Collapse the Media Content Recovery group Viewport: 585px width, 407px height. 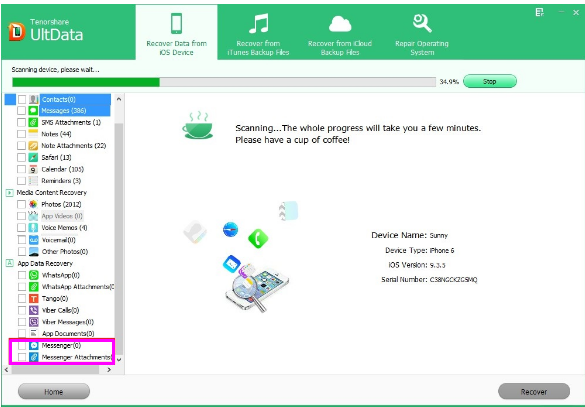click(9, 192)
